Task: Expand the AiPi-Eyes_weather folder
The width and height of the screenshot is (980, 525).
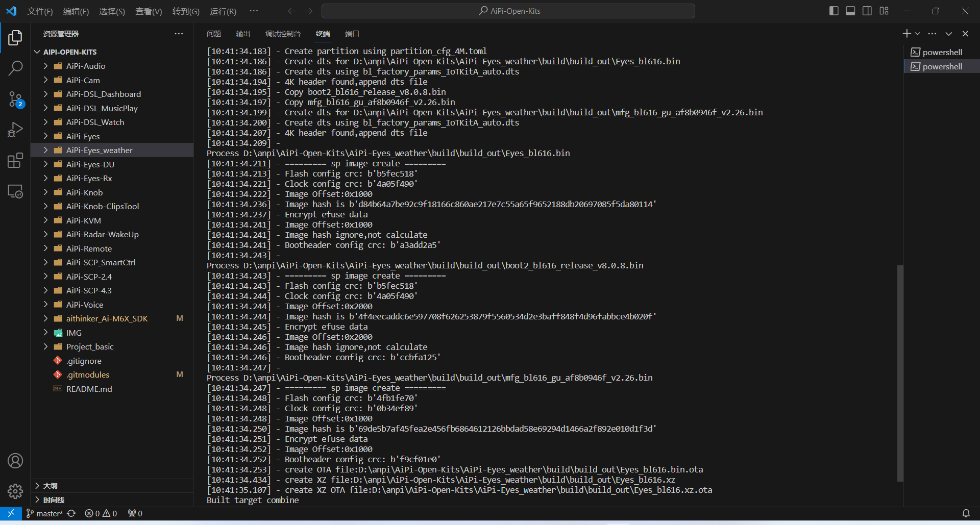Action: [x=45, y=150]
